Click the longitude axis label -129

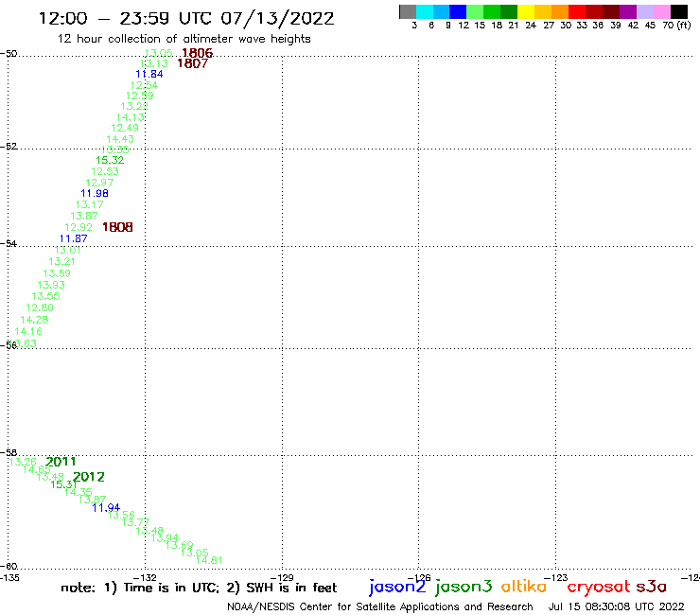pyautogui.click(x=282, y=577)
